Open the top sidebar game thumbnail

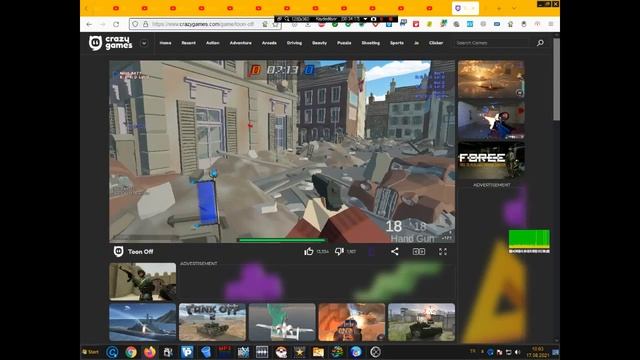pyautogui.click(x=491, y=79)
